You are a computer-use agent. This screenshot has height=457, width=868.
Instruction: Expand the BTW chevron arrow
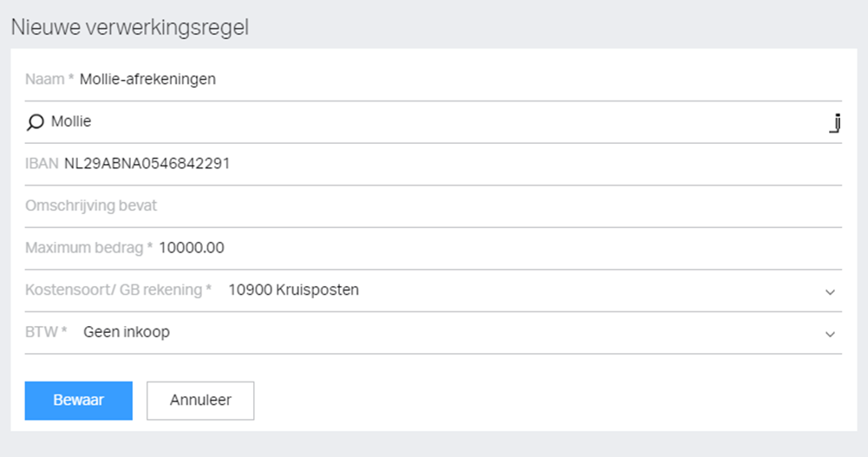830,334
